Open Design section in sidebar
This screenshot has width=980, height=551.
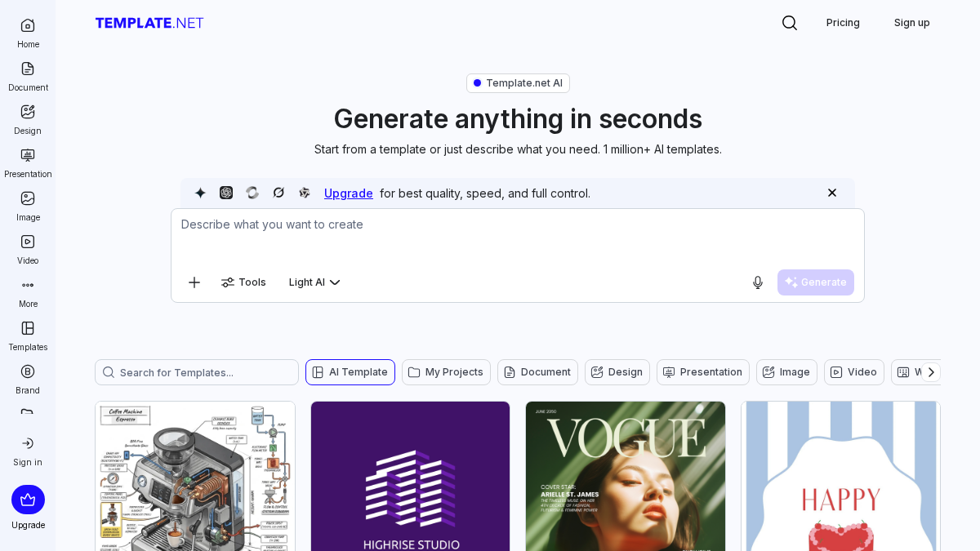pyautogui.click(x=28, y=119)
